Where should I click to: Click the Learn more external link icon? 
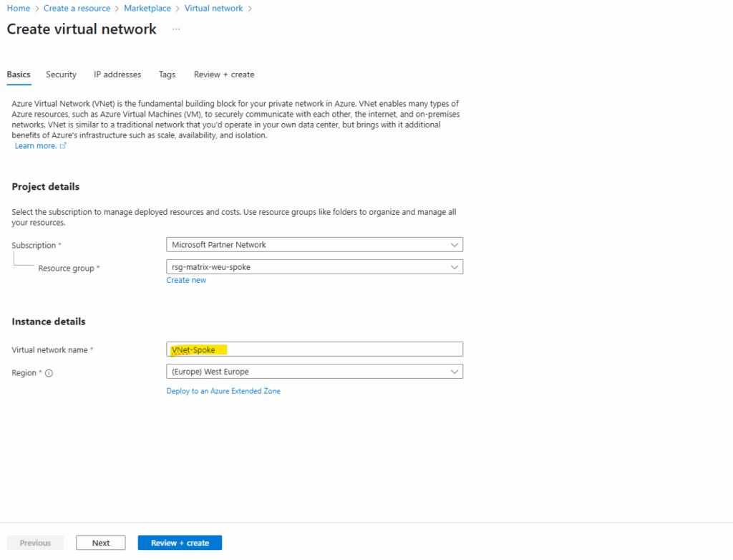[x=63, y=146]
